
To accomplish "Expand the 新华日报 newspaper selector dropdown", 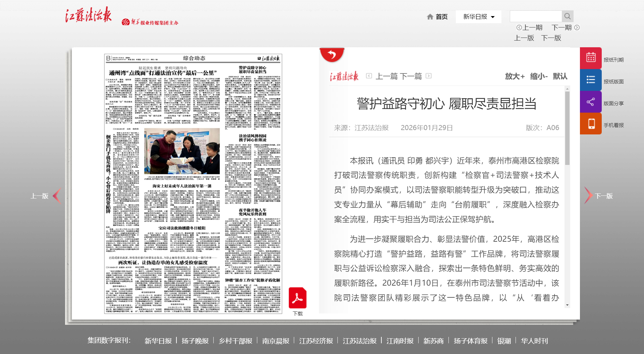I will click(478, 16).
